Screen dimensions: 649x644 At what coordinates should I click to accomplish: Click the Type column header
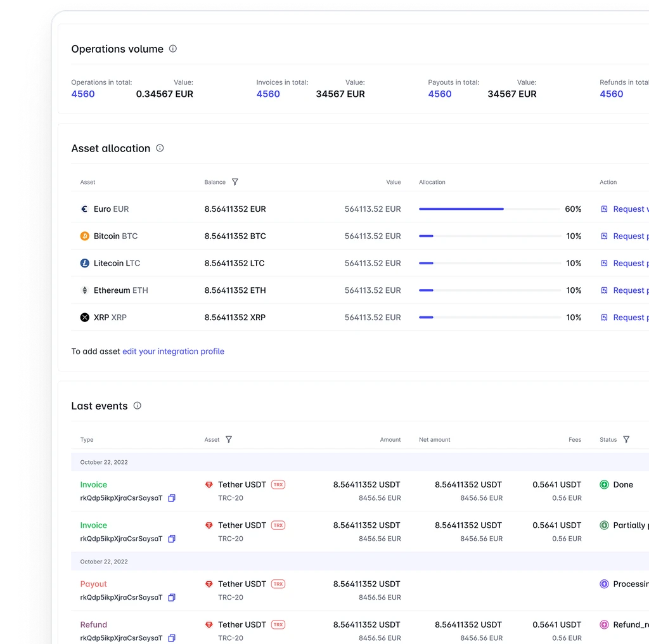pyautogui.click(x=86, y=439)
